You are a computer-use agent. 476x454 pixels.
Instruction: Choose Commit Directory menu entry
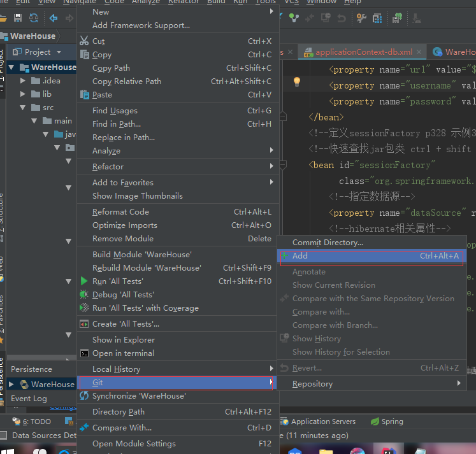[x=372, y=243]
